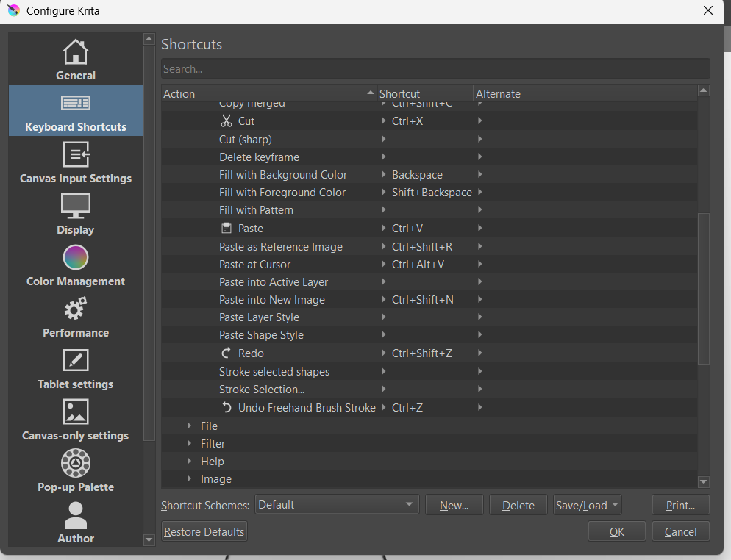This screenshot has height=560, width=731.
Task: Click the Print... button
Action: (x=681, y=505)
